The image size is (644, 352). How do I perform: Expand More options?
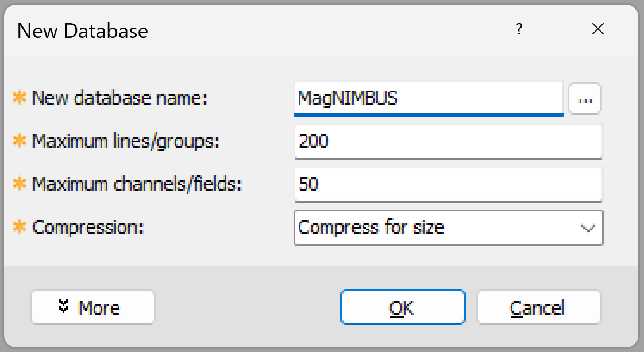92,307
